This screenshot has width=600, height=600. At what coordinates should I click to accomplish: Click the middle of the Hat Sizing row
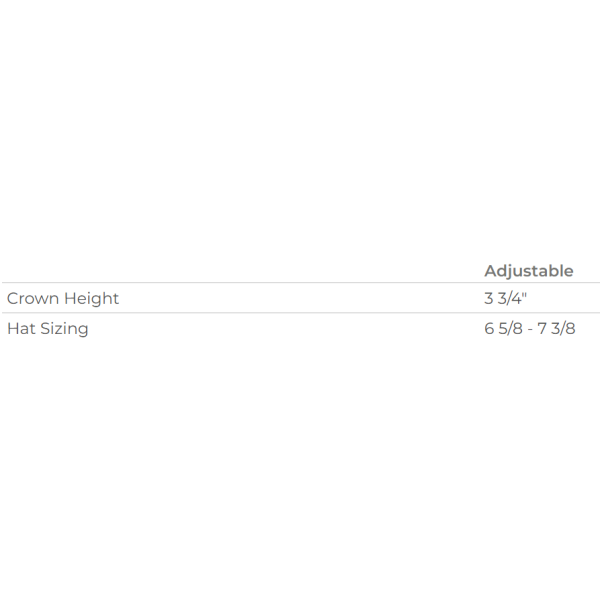[301, 328]
